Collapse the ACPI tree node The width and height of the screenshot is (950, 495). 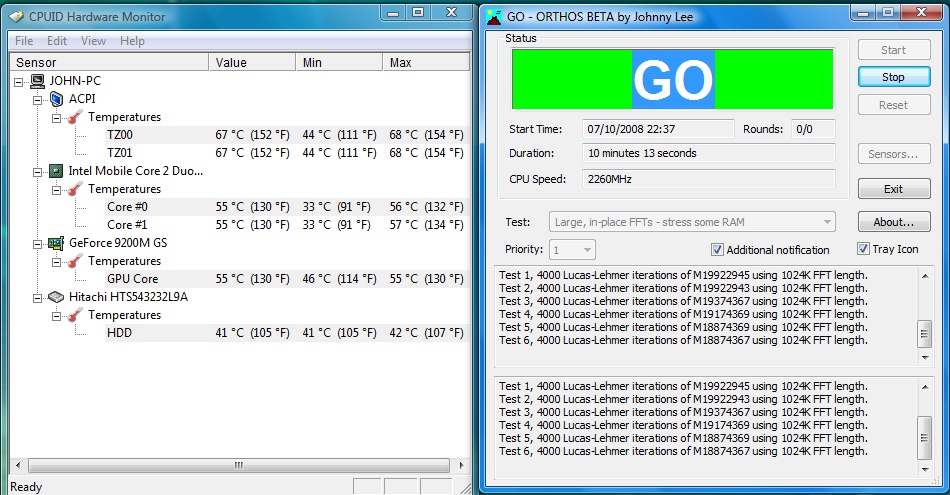(x=38, y=100)
